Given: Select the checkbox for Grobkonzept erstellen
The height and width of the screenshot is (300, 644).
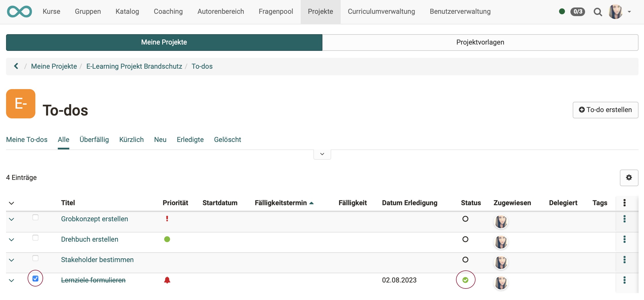Looking at the screenshot, I should point(35,217).
